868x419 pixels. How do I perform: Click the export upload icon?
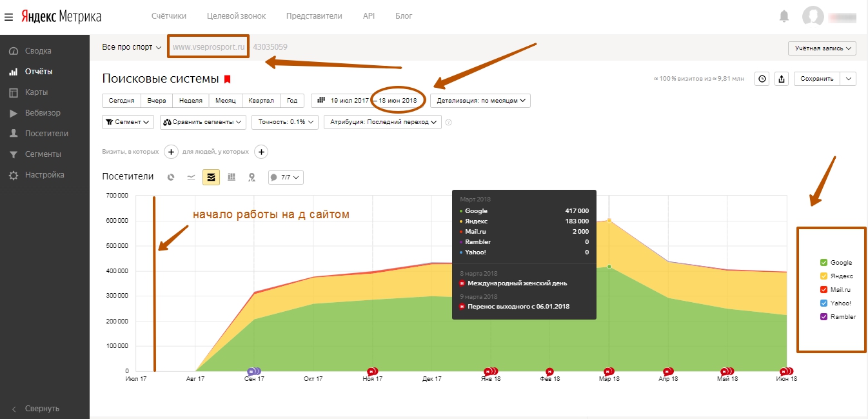[782, 79]
